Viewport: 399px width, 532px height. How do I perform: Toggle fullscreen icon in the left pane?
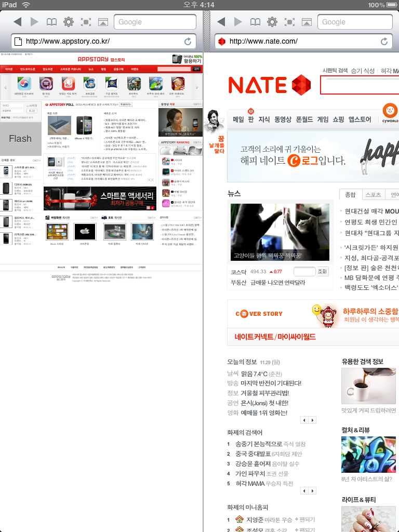tap(86, 22)
